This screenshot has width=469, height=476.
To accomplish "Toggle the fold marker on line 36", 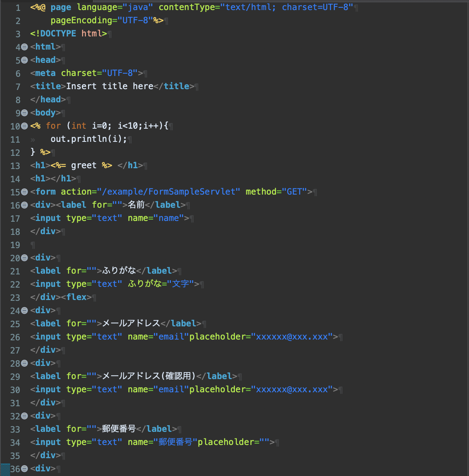I will point(24,469).
